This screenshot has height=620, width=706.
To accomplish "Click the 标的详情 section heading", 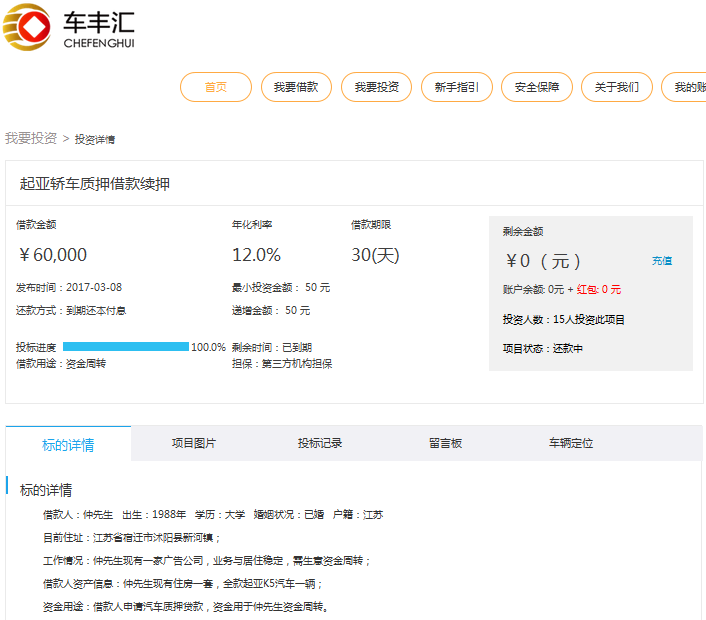I will (x=46, y=490).
